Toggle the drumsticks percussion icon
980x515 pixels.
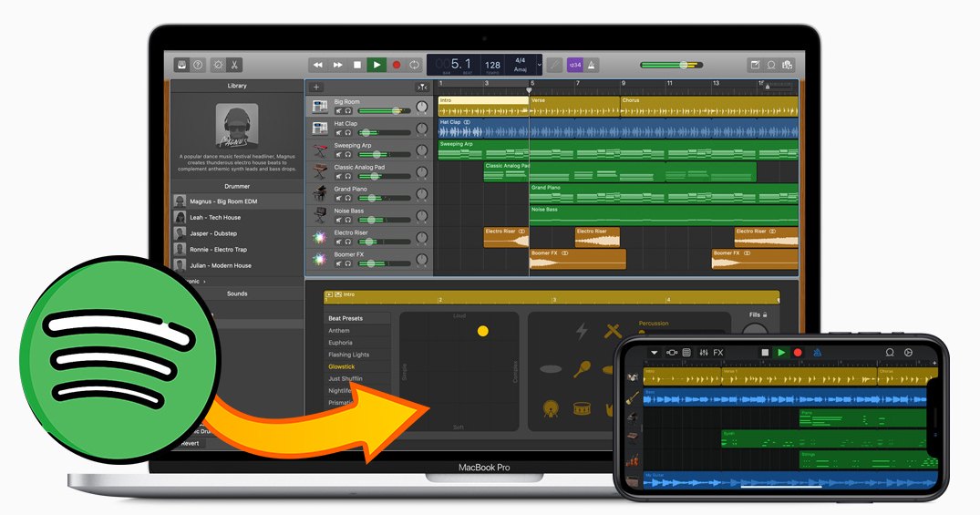614,331
